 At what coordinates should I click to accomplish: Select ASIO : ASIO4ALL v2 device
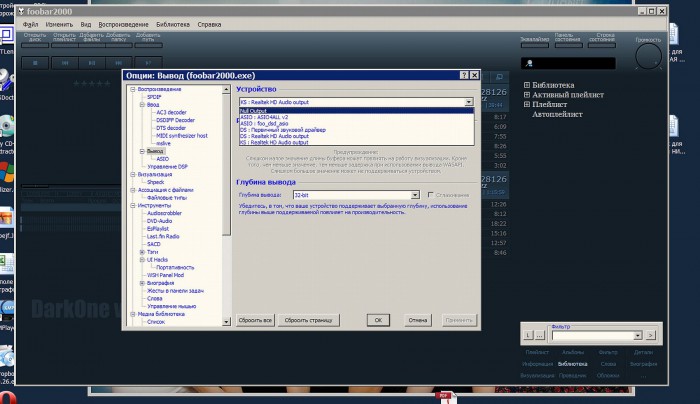coord(356,117)
